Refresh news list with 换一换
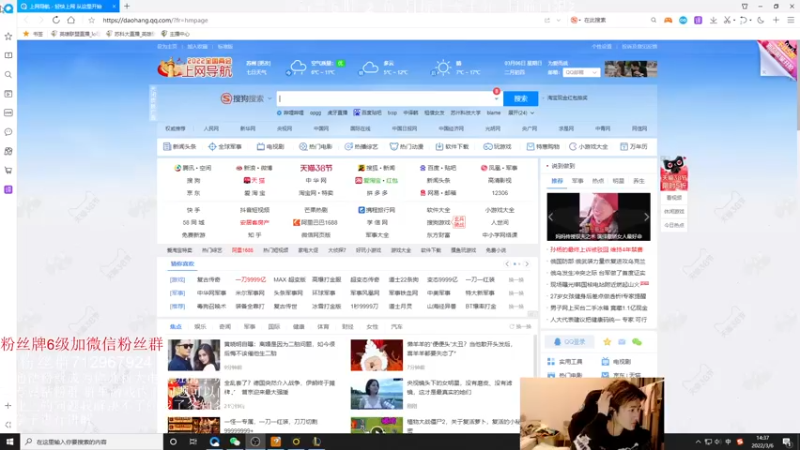 click(x=520, y=327)
